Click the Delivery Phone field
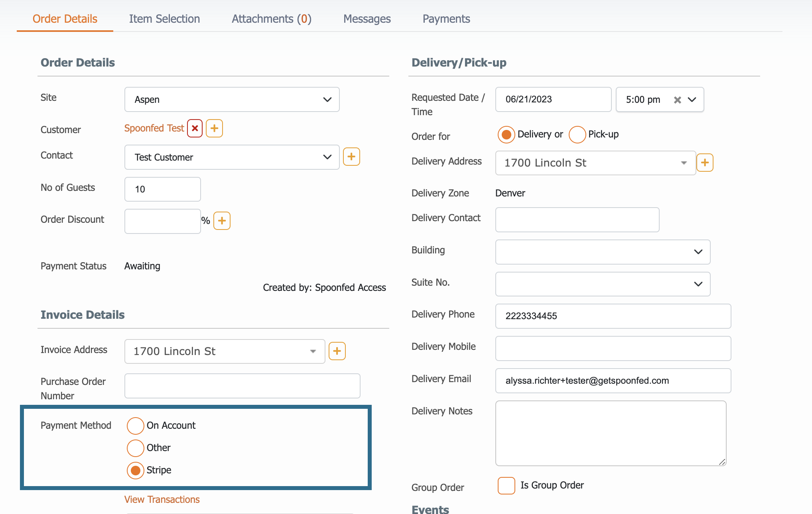The height and width of the screenshot is (514, 812). pyautogui.click(x=613, y=316)
